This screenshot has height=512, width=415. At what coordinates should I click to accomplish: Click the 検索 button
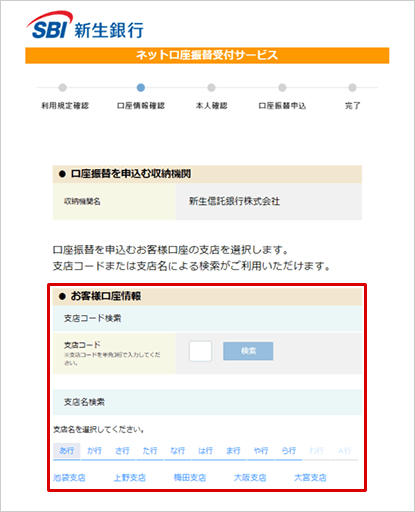tap(248, 351)
